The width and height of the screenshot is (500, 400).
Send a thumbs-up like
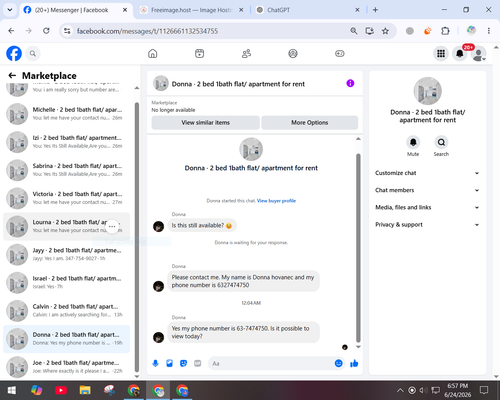[354, 363]
